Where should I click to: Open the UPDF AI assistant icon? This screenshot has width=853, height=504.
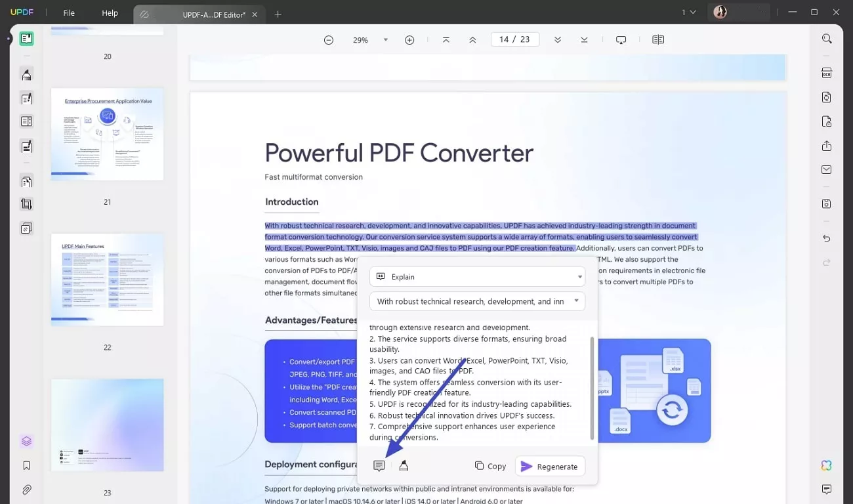(827, 465)
